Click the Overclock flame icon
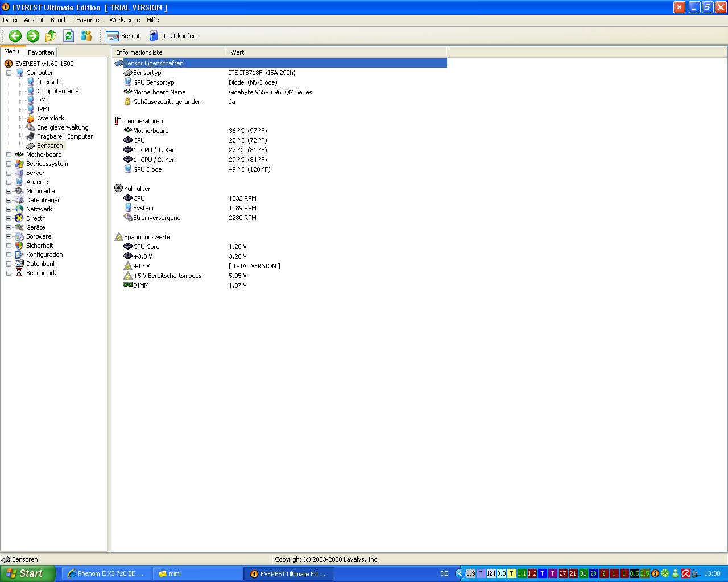728x582 pixels. [x=31, y=118]
